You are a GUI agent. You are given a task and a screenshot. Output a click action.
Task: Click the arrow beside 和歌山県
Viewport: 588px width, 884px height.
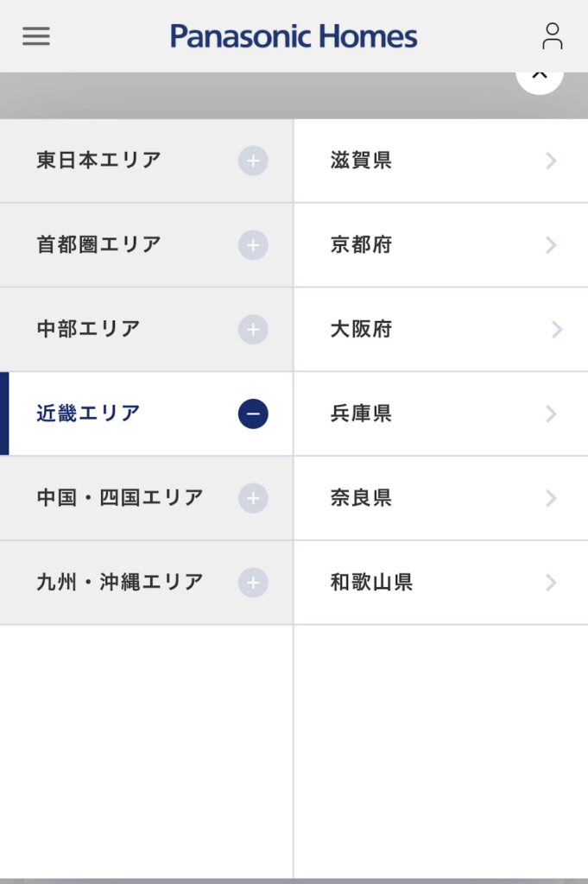coord(551,583)
